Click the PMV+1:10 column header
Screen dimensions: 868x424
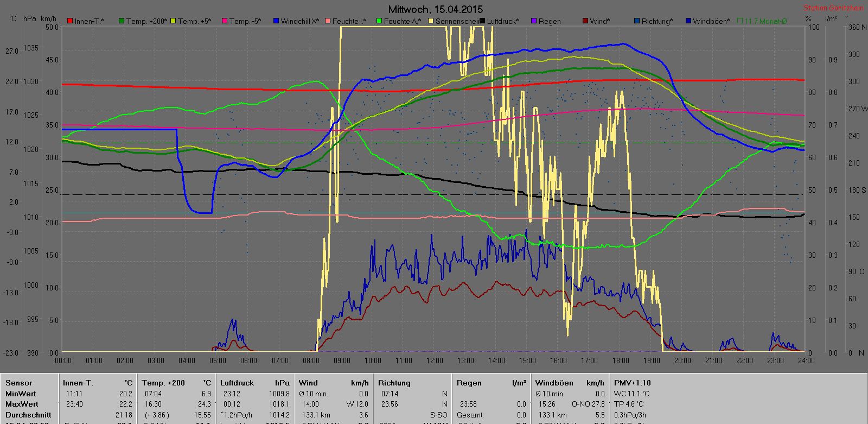[633, 383]
